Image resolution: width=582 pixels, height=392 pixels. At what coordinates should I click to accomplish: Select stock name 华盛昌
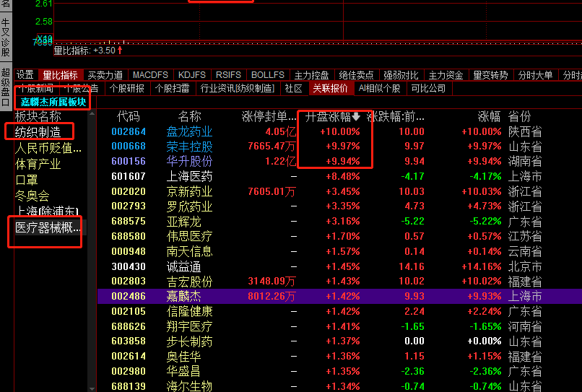[183, 371]
